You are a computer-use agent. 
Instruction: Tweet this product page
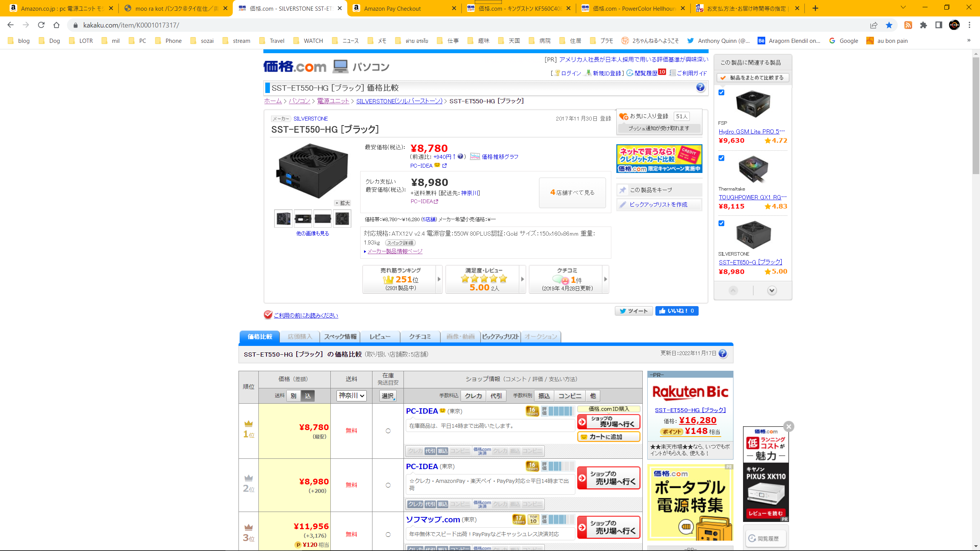634,311
